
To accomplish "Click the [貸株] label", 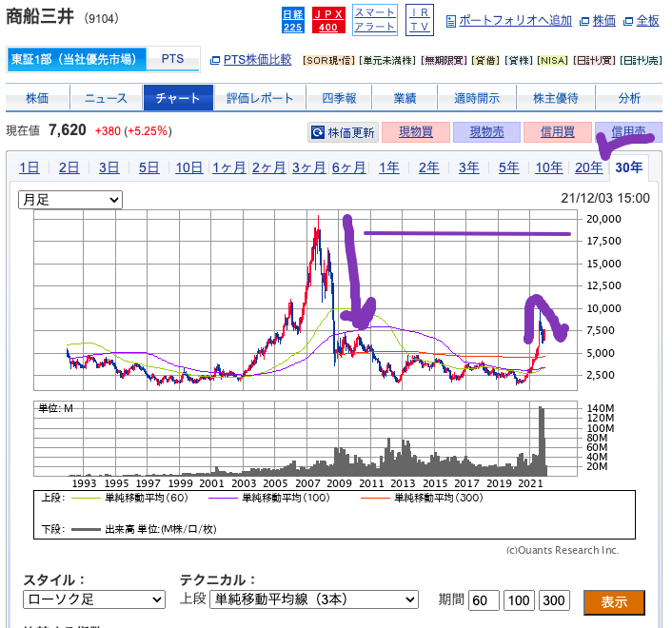I will 519,60.
